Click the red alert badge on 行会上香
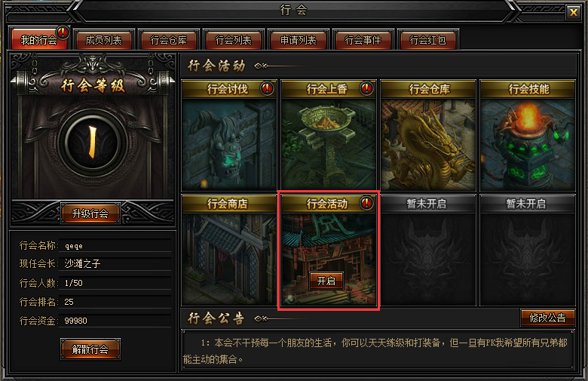Image resolution: width=588 pixels, height=381 pixels. tap(366, 88)
